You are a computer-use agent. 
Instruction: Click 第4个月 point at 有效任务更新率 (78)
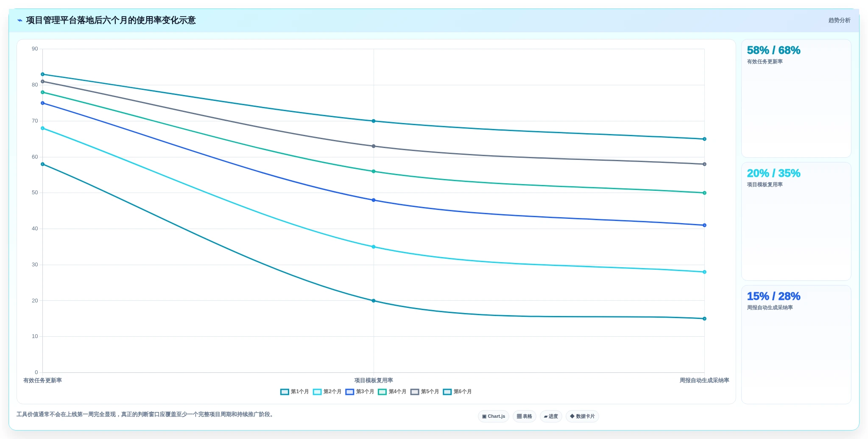[x=42, y=92]
